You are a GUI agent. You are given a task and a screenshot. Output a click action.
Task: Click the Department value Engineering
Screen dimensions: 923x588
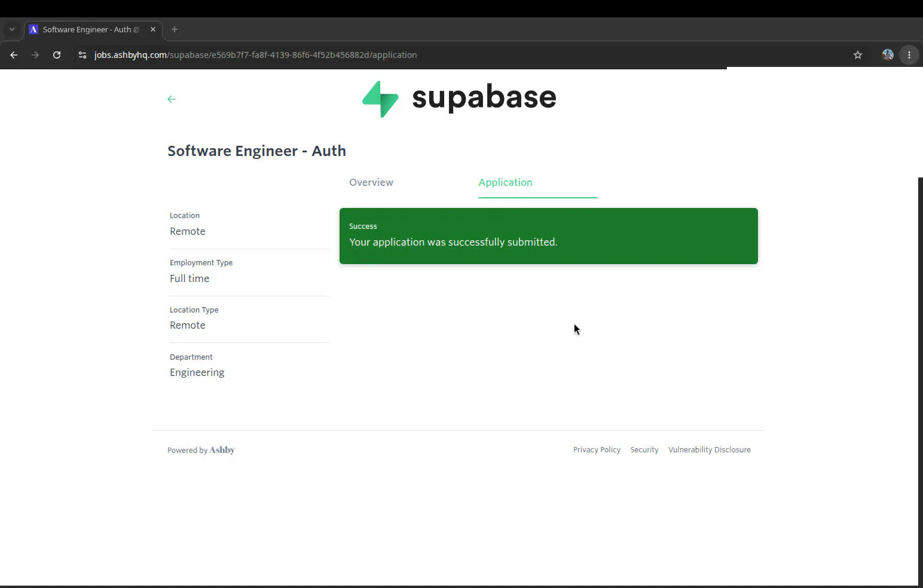[197, 372]
